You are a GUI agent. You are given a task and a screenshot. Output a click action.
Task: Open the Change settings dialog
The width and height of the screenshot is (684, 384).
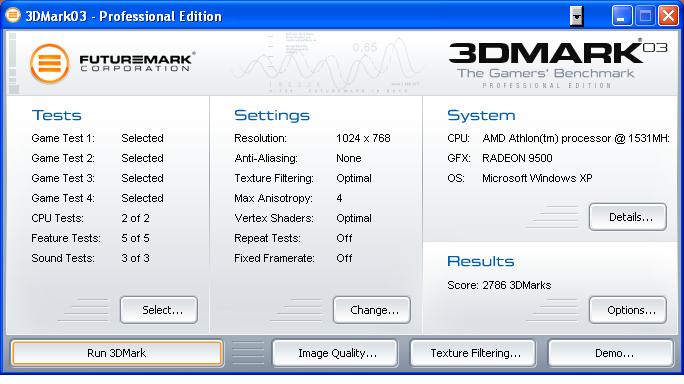pyautogui.click(x=372, y=310)
